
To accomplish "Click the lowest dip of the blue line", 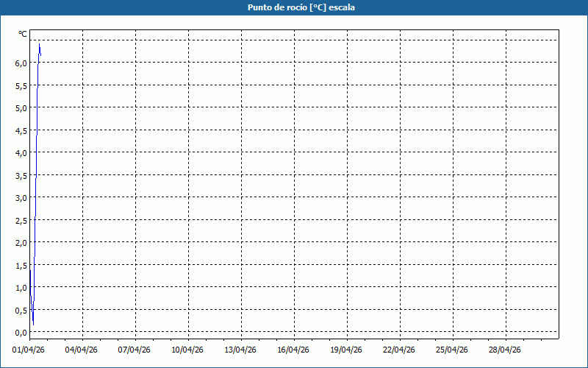I will (33, 325).
